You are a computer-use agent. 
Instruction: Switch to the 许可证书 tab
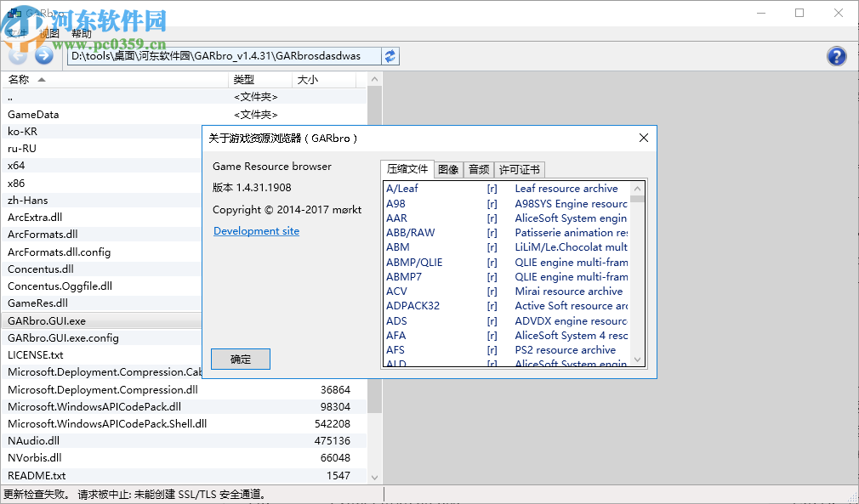point(520,170)
